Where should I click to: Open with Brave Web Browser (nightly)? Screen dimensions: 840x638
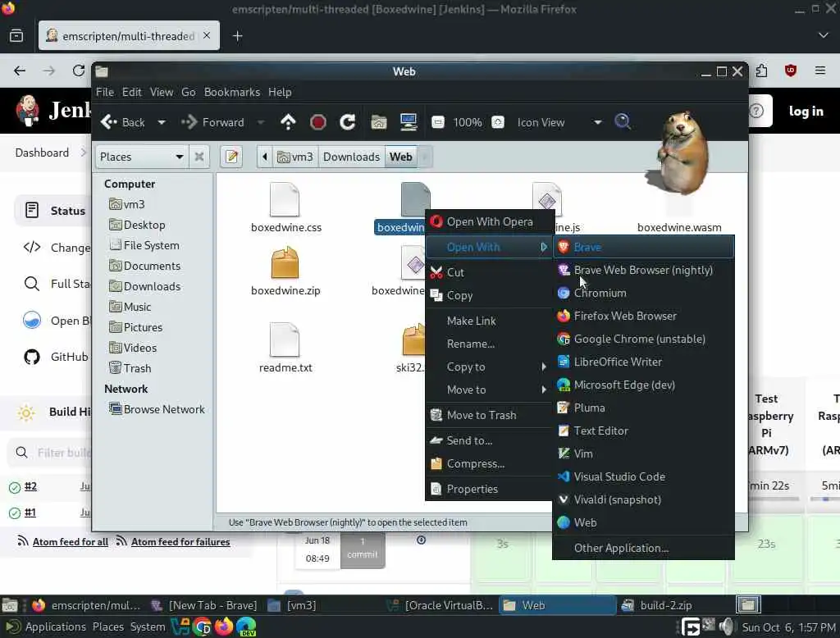click(643, 270)
